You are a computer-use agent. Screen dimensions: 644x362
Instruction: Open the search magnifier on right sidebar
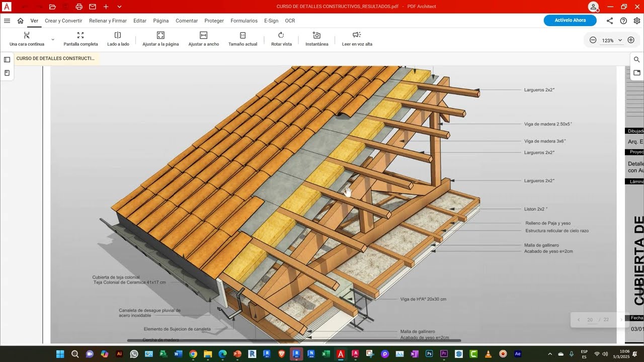(x=637, y=59)
